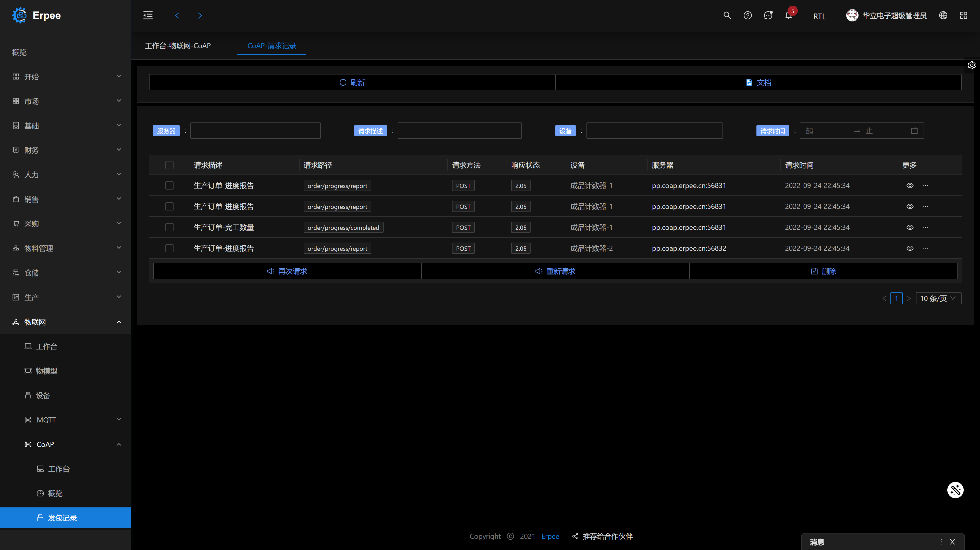
Task: Tick checkbox for 成品计数器-2 row
Action: 169,248
